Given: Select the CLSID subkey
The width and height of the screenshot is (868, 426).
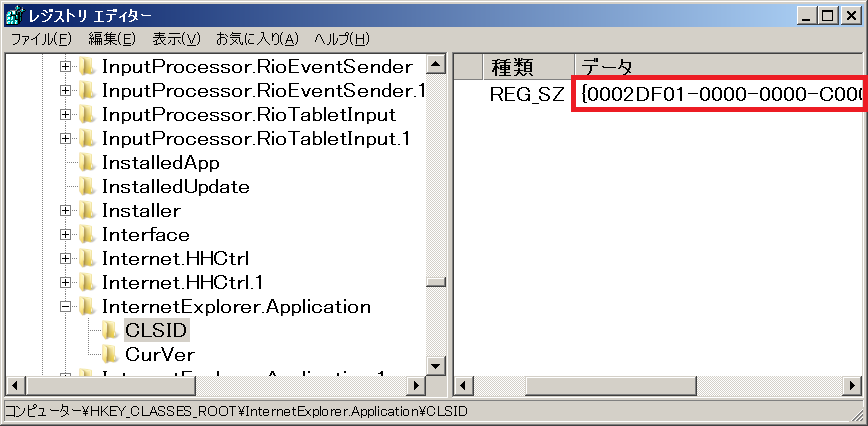Looking at the screenshot, I should tap(157, 330).
